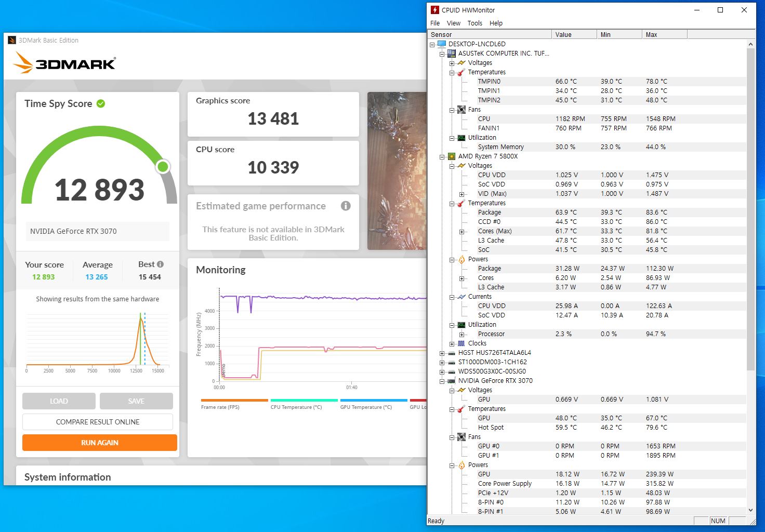Click the Value column header
This screenshot has width=765, height=532.
[x=574, y=34]
